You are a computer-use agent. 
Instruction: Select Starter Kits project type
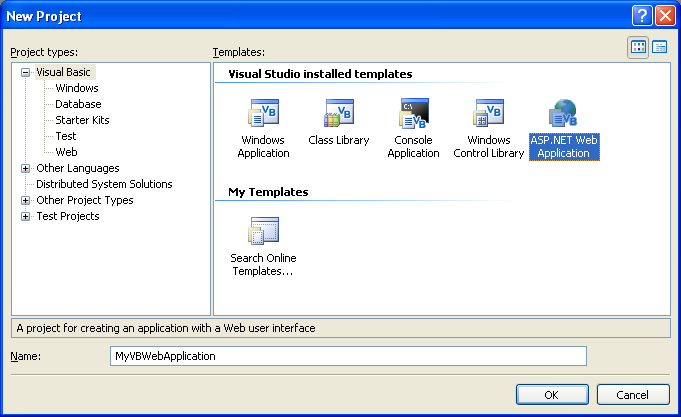82,120
